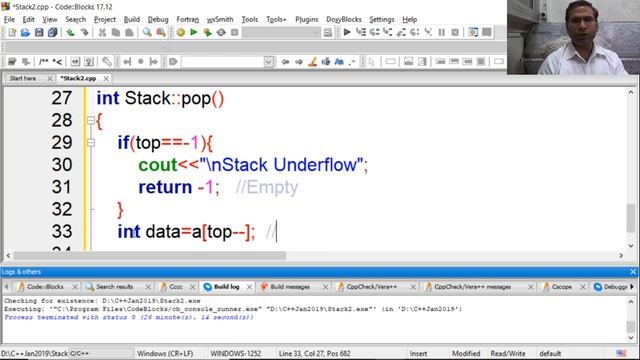
Task: Start debugging with Debug/Continue icon
Action: (347, 32)
